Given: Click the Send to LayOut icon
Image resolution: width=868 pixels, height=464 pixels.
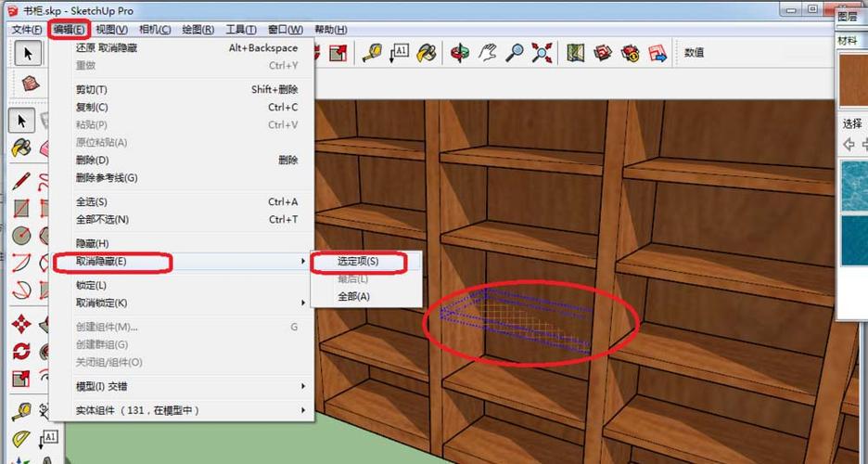Looking at the screenshot, I should pyautogui.click(x=657, y=53).
